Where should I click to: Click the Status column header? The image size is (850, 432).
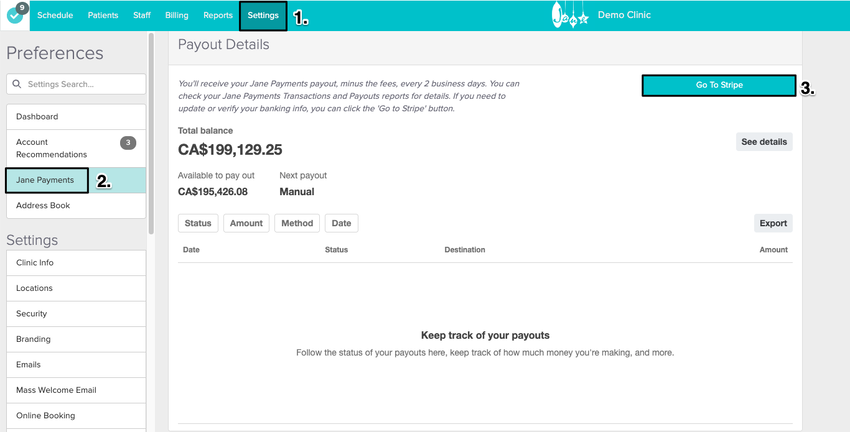point(336,250)
